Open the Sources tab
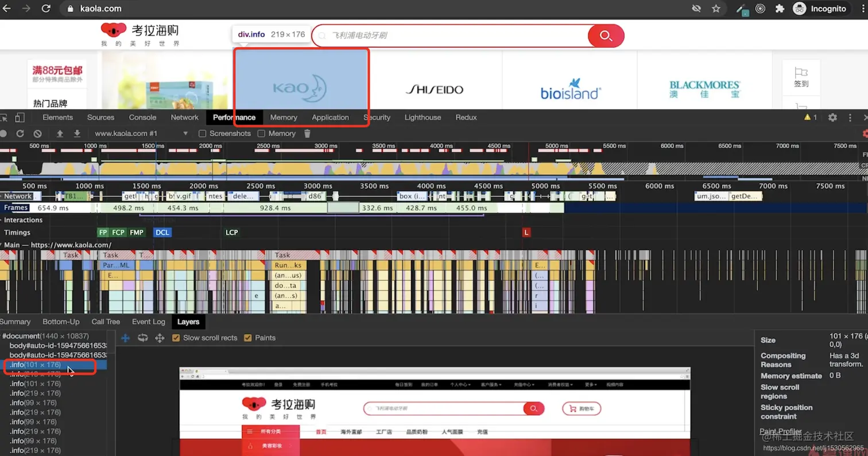The height and width of the screenshot is (456, 868). pyautogui.click(x=100, y=117)
